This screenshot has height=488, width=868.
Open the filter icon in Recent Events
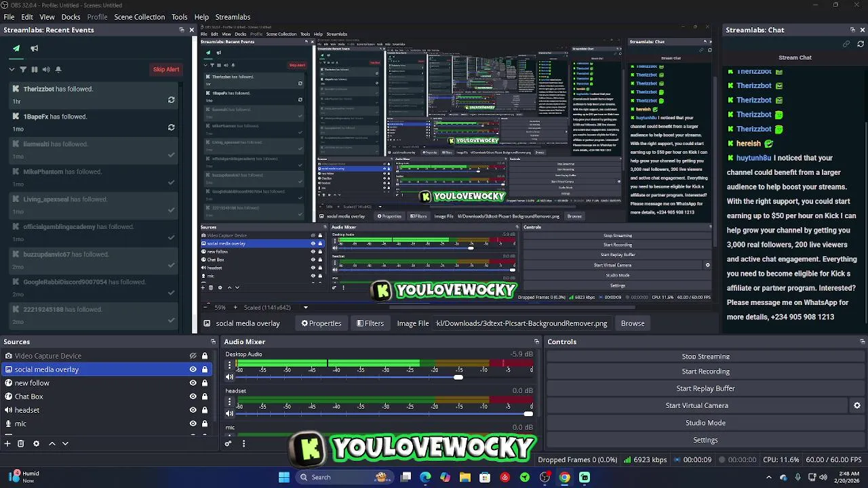(x=23, y=69)
